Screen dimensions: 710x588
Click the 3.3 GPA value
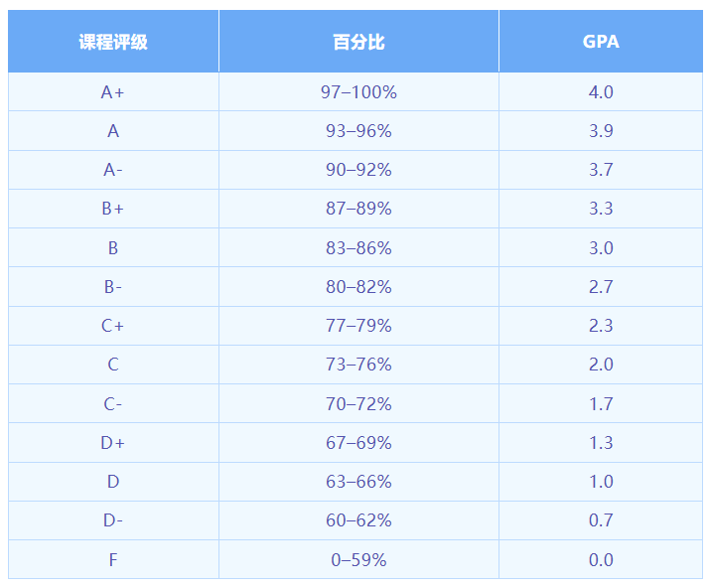[x=601, y=209]
